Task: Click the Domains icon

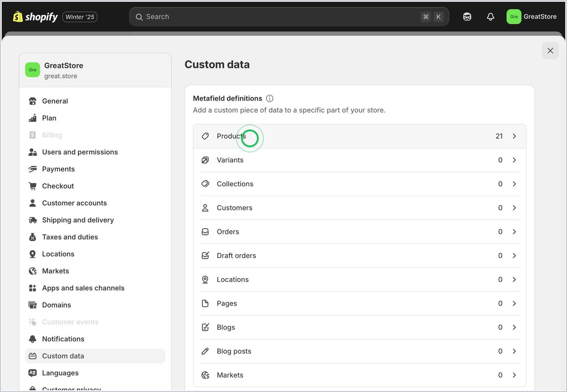Action: point(32,305)
